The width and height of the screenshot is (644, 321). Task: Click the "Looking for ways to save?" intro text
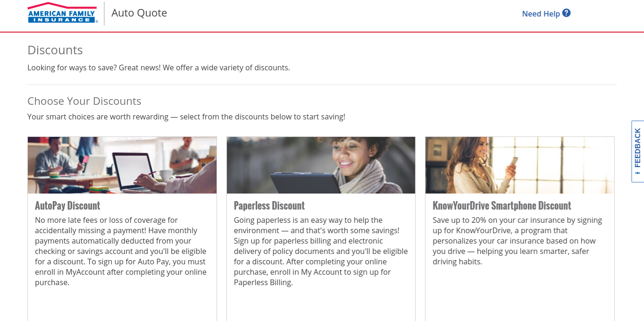point(159,68)
